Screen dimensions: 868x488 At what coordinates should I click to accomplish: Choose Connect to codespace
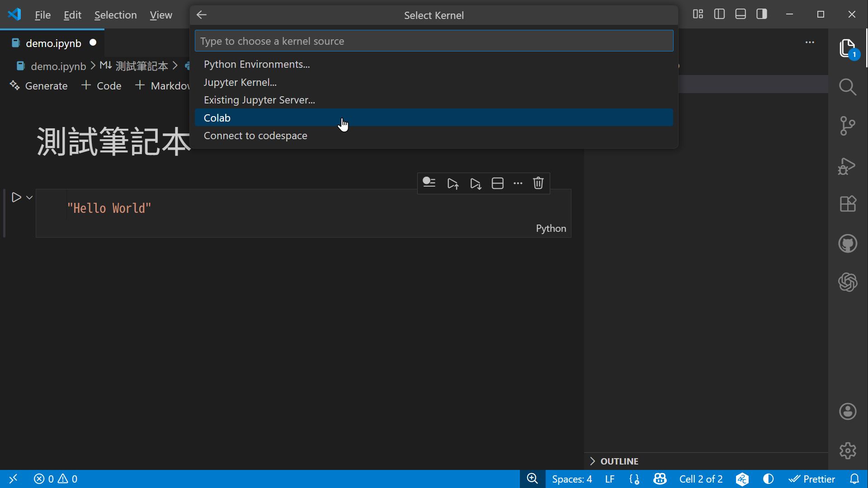coord(434,136)
